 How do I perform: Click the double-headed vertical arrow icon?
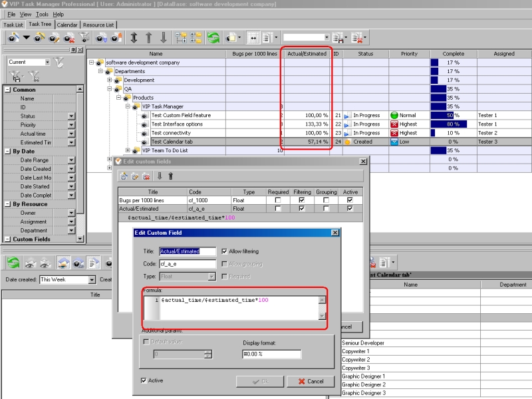tap(134, 37)
